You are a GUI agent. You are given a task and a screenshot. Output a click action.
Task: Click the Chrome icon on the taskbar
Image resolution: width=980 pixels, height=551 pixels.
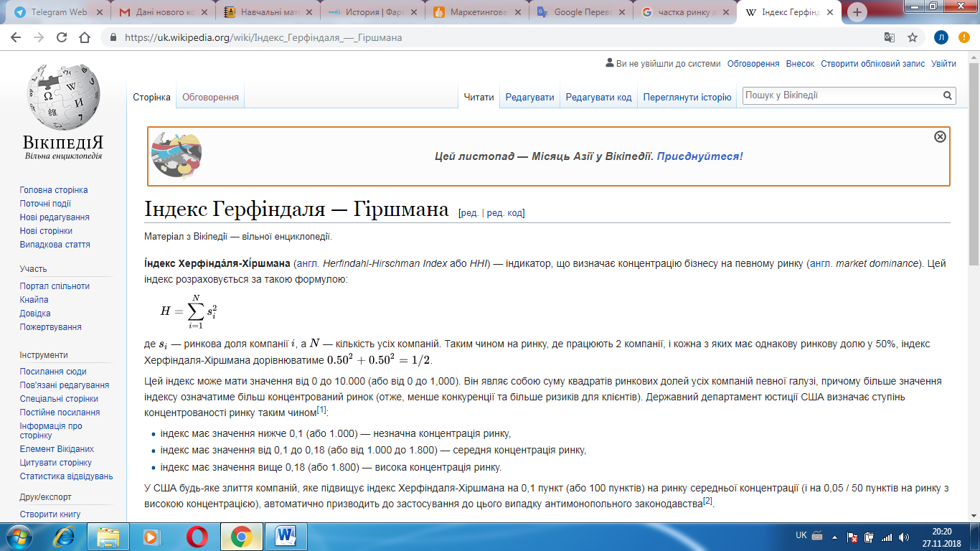tap(241, 537)
